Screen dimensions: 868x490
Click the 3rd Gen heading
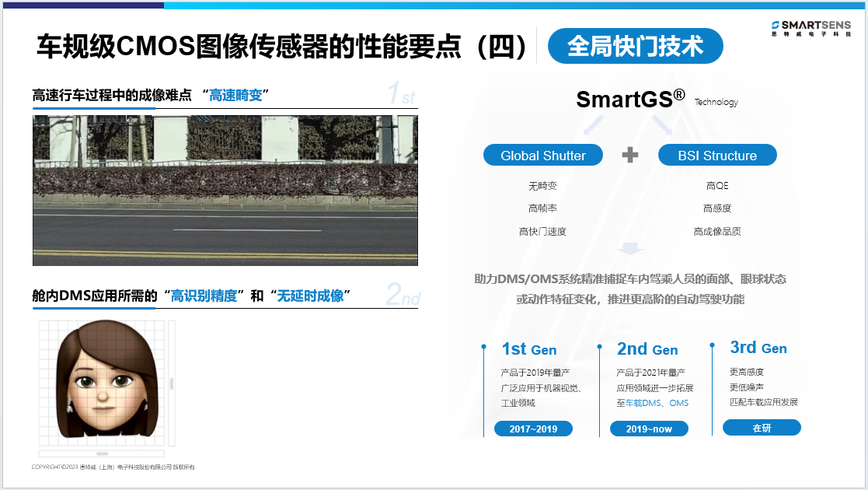pyautogui.click(x=758, y=348)
